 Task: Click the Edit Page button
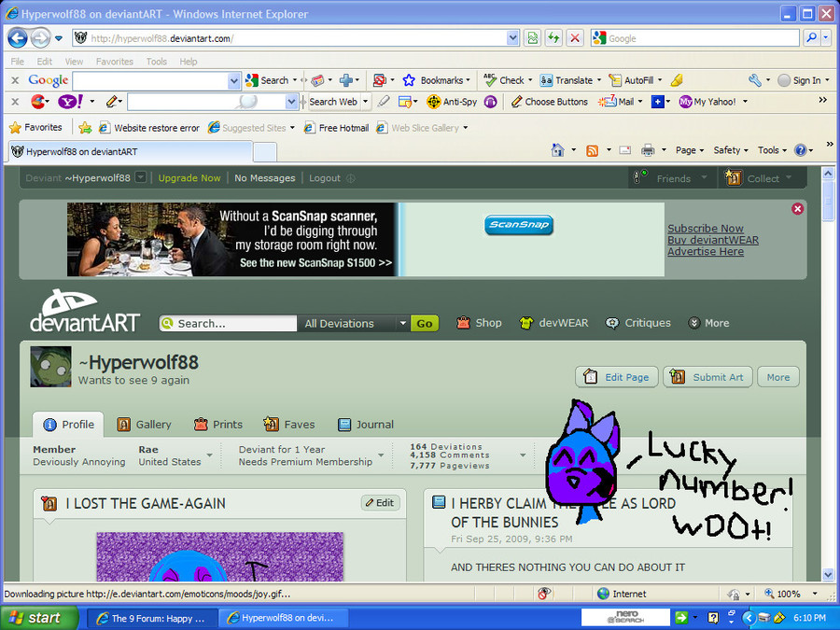617,377
